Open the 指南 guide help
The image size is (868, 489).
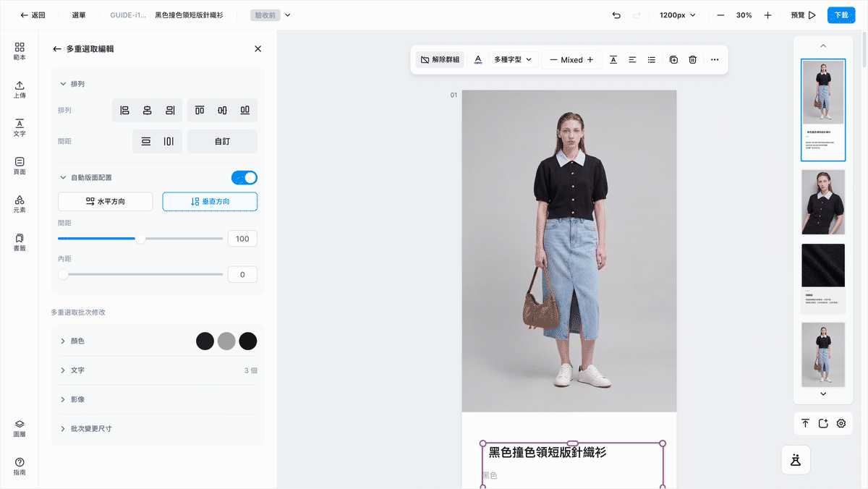point(20,467)
